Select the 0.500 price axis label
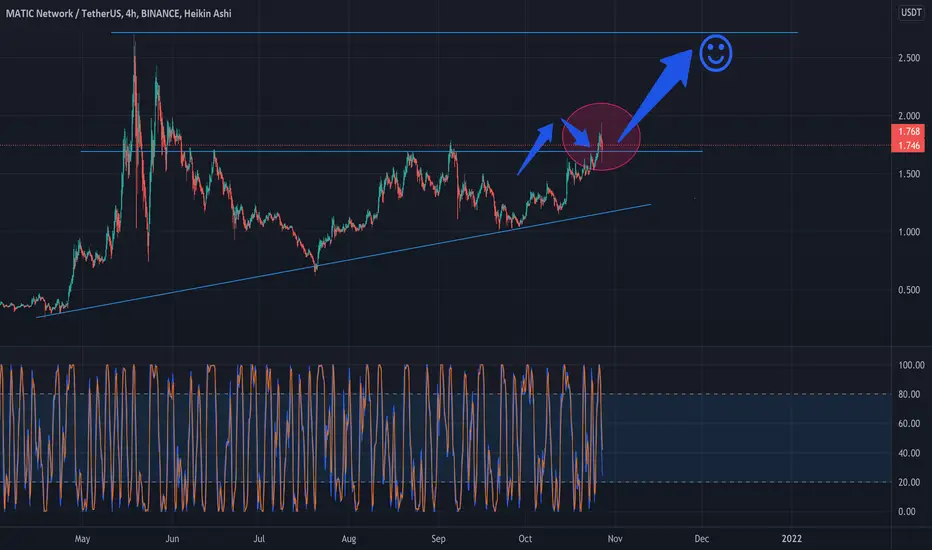Viewport: 932px width, 550px height. tap(909, 290)
